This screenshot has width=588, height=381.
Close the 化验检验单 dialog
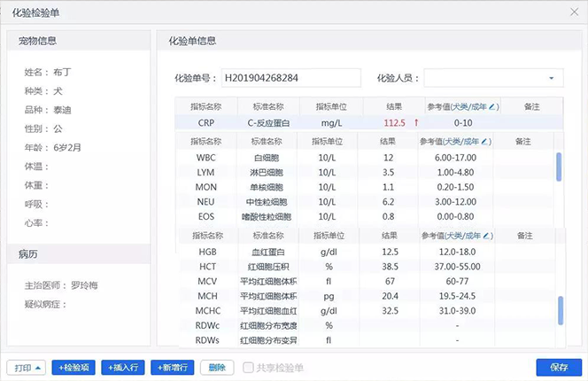click(x=574, y=12)
